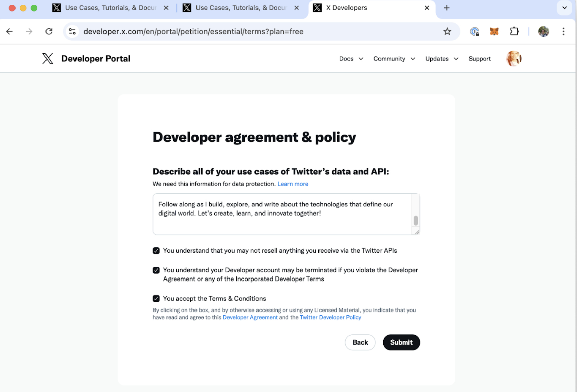Click the macOS green fullscreen button
This screenshot has height=392, width=577.
34,8
